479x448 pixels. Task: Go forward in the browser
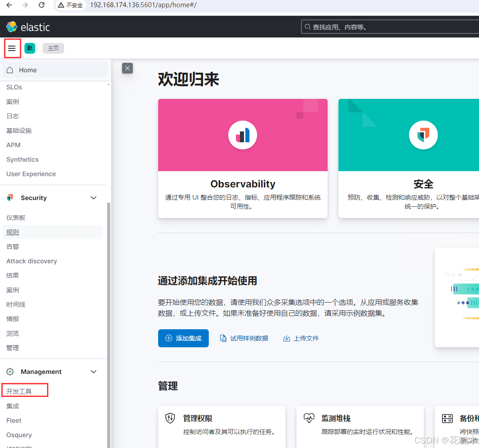(x=25, y=5)
